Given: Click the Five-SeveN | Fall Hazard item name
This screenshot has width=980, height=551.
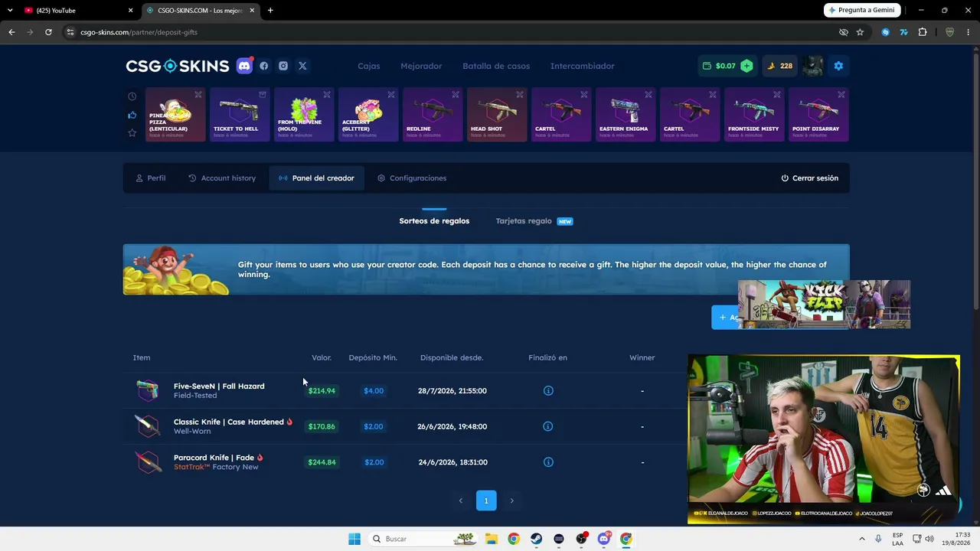Looking at the screenshot, I should tap(219, 386).
